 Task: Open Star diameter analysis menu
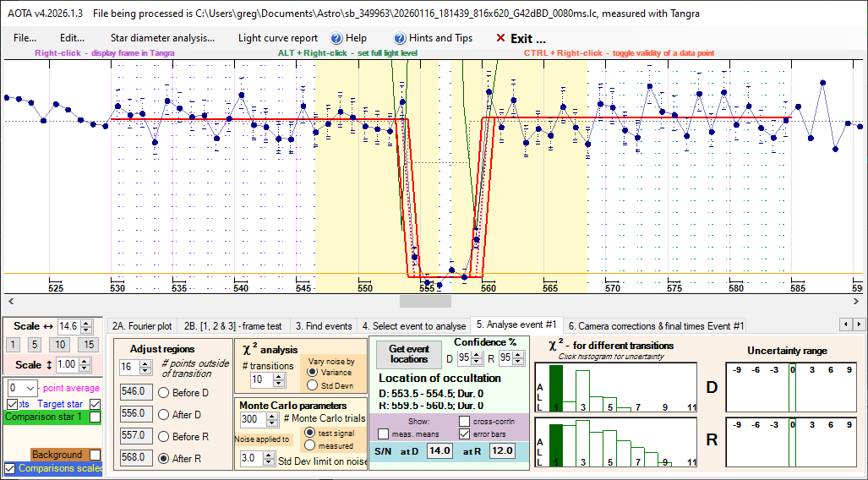click(x=162, y=38)
